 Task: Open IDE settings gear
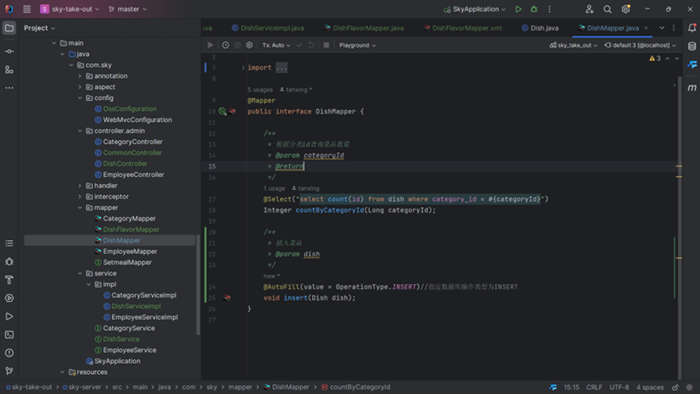click(626, 9)
